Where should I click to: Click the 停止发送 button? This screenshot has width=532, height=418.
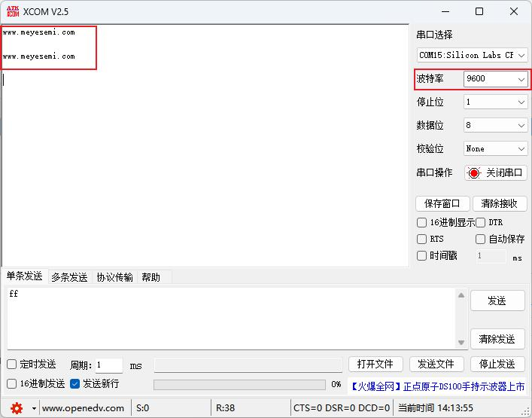497,365
